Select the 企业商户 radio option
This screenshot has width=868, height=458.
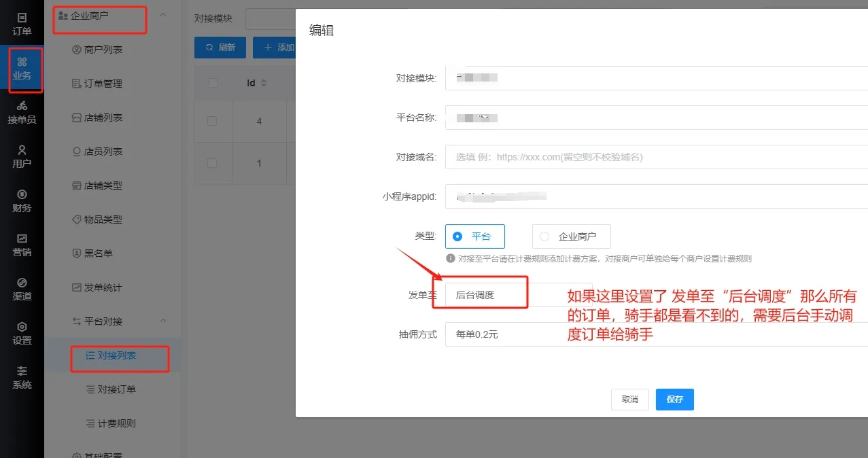571,236
